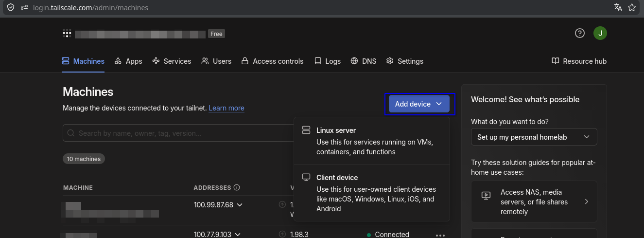The image size is (644, 238).
Task: Open the green J user avatar
Action: coord(600,33)
